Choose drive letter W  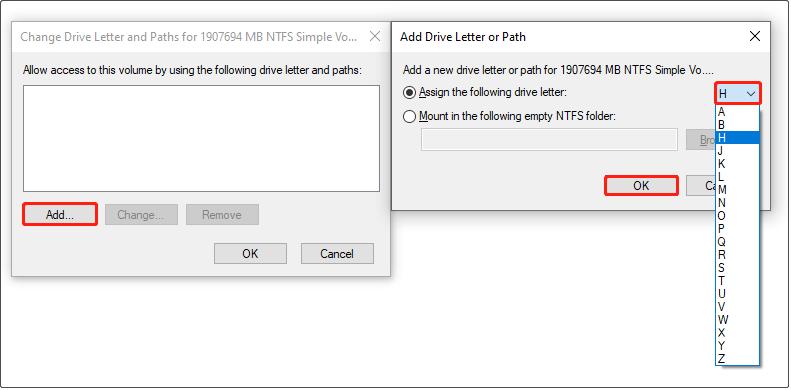[738, 319]
